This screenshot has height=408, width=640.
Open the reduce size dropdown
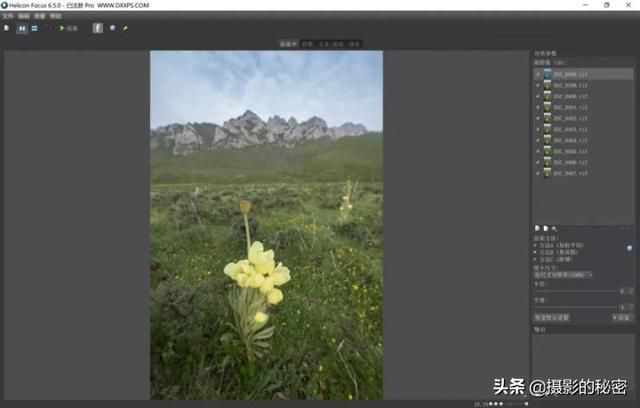pyautogui.click(x=563, y=275)
